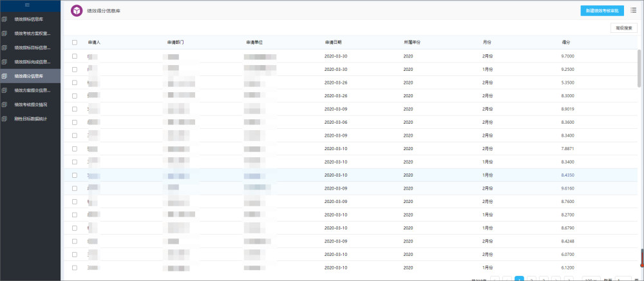This screenshot has width=644, height=281.
Task: Click the 高级搜索 button
Action: coord(624,28)
